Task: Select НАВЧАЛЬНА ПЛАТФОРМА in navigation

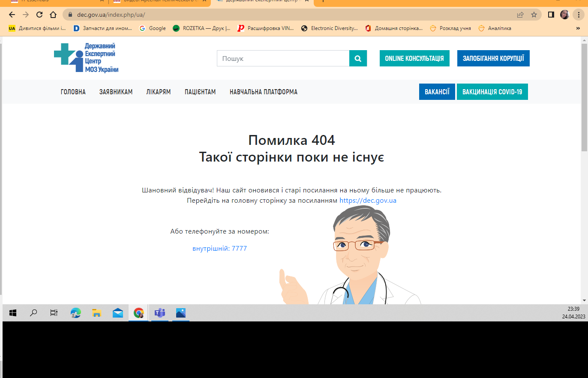Action: coord(263,92)
